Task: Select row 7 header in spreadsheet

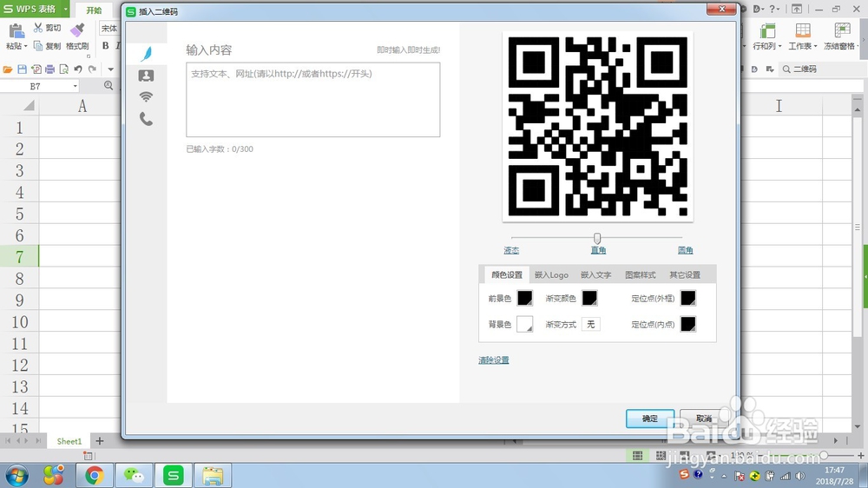Action: tap(19, 256)
